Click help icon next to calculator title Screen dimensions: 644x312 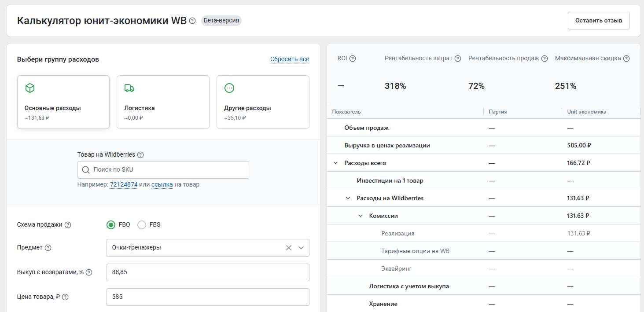tap(192, 21)
